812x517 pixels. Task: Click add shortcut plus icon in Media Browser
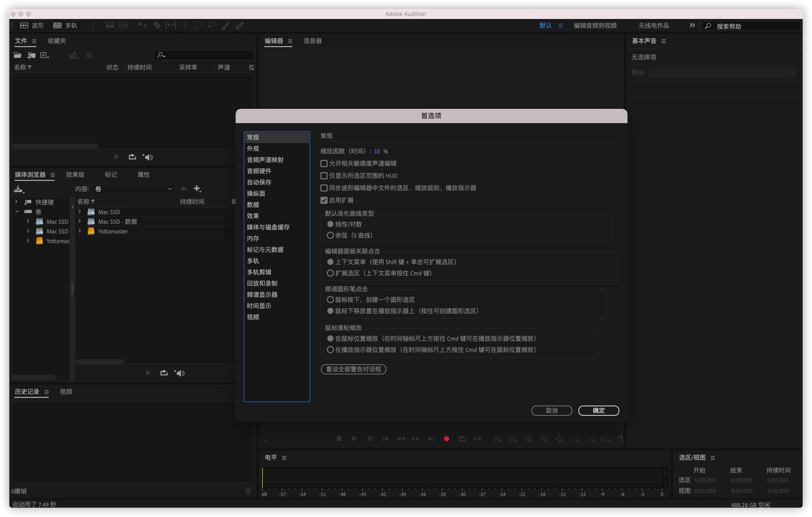pos(197,189)
